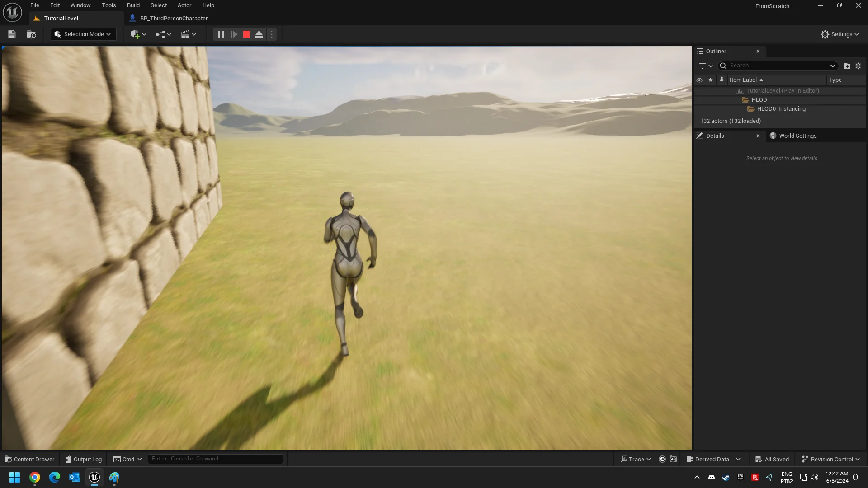Screen dimensions: 868x488
Task: Close the Outliner panel tab
Action: click(758, 52)
